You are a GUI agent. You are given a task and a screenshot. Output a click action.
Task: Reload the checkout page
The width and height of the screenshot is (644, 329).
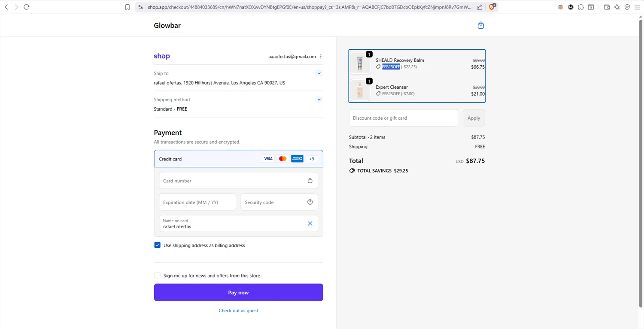27,7
